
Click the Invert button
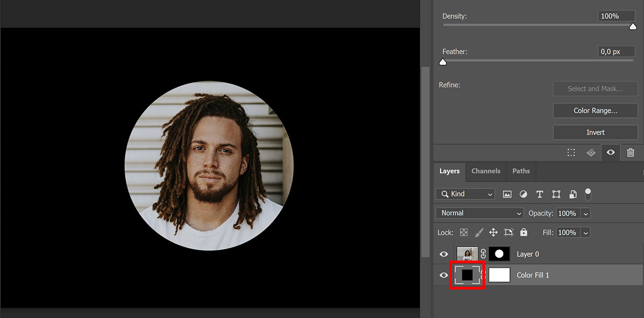(595, 132)
